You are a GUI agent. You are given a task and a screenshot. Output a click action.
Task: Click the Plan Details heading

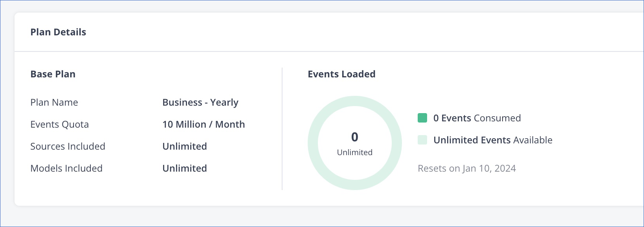coord(58,32)
